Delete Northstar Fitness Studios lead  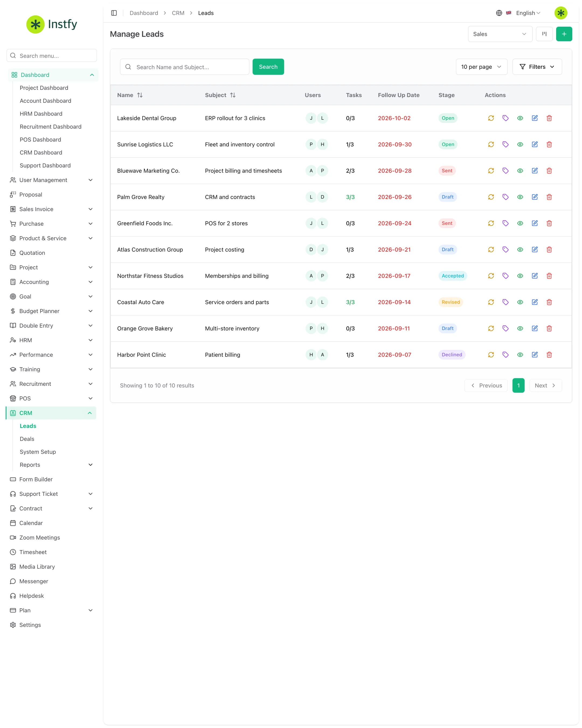pos(549,276)
